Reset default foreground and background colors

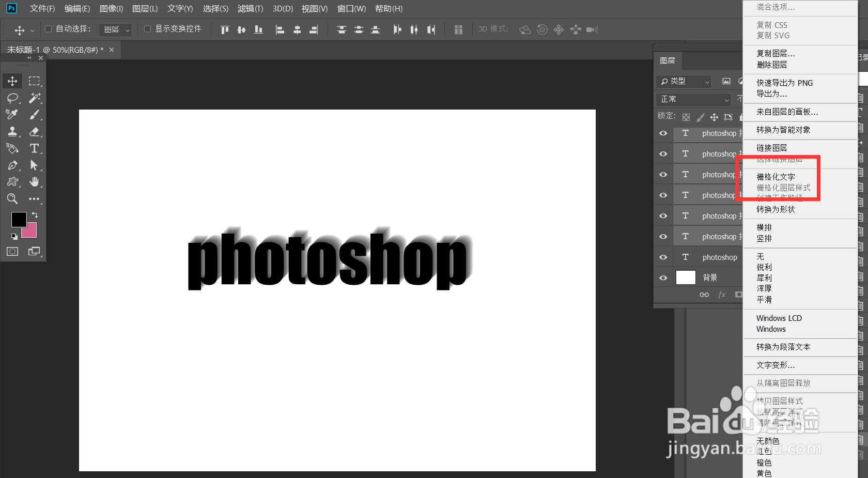click(x=14, y=237)
